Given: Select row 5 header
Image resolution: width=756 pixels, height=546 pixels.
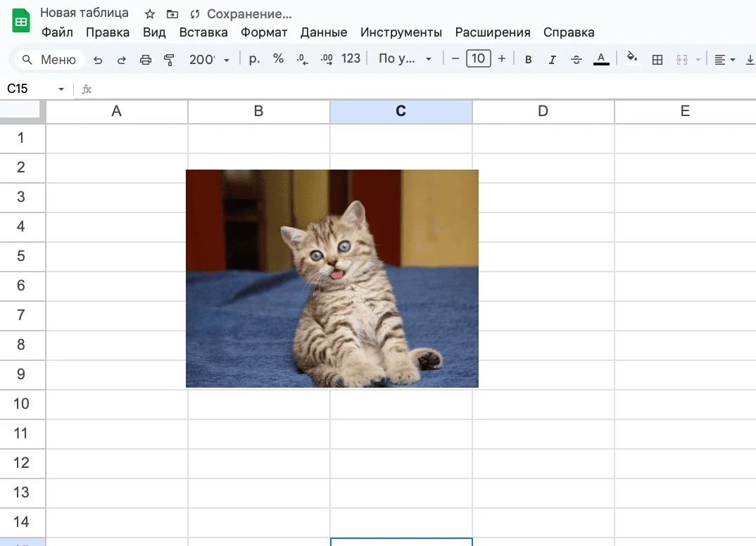Looking at the screenshot, I should pyautogui.click(x=23, y=256).
